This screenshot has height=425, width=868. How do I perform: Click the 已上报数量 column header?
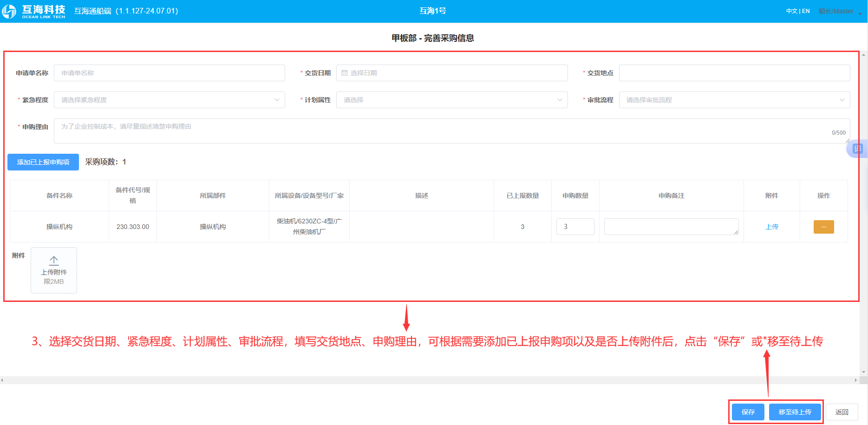522,196
